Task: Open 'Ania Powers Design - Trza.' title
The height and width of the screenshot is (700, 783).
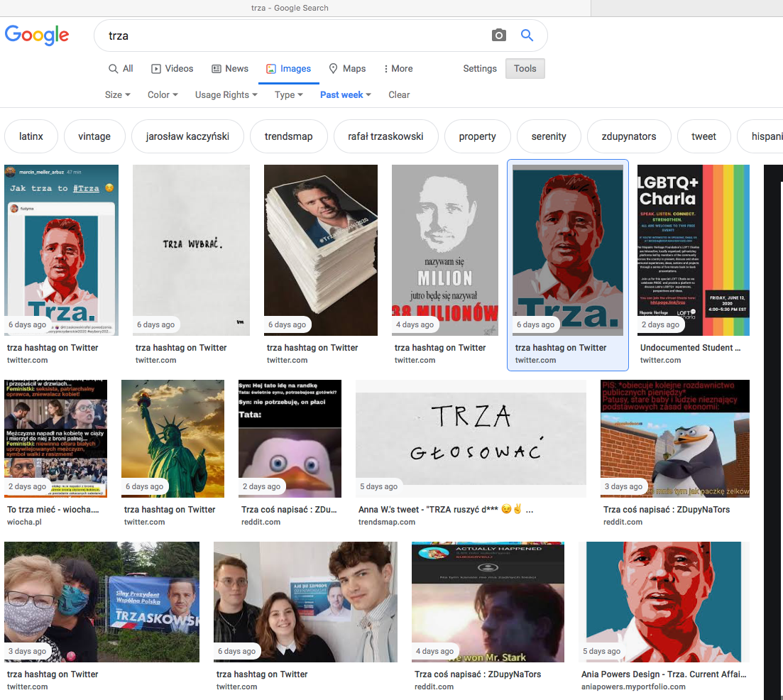Action: [x=664, y=674]
